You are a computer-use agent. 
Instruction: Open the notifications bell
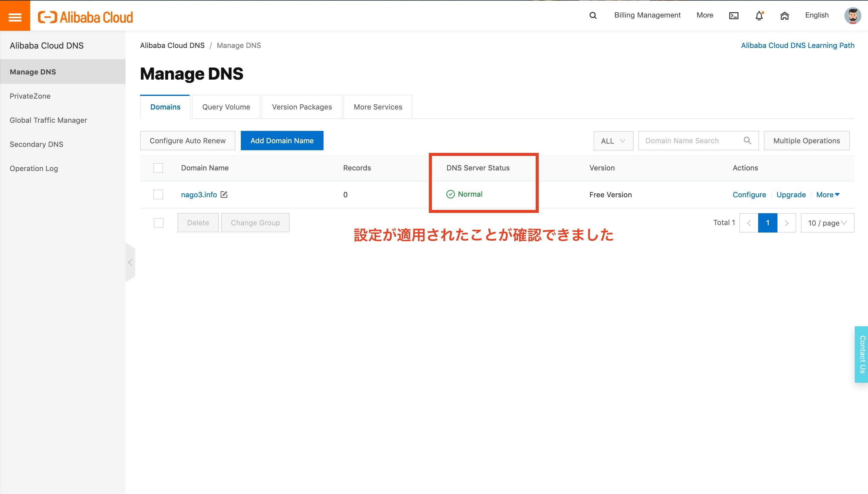[x=759, y=16]
